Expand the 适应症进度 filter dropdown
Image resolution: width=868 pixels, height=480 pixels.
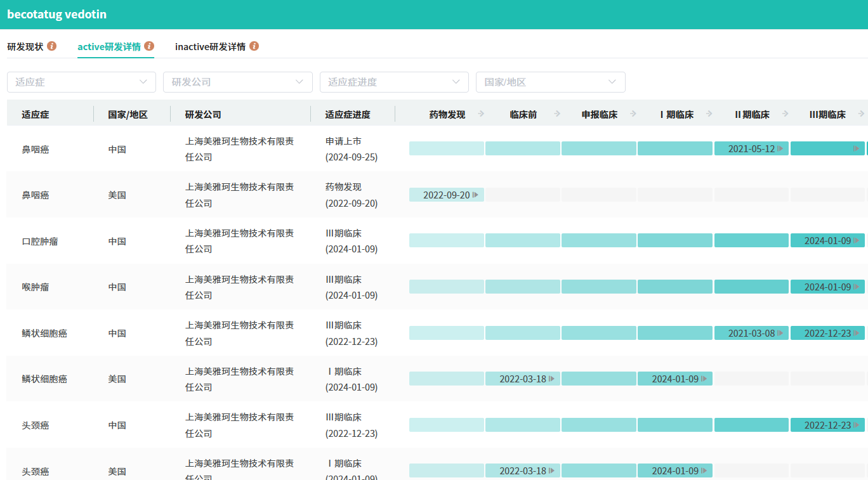point(394,82)
